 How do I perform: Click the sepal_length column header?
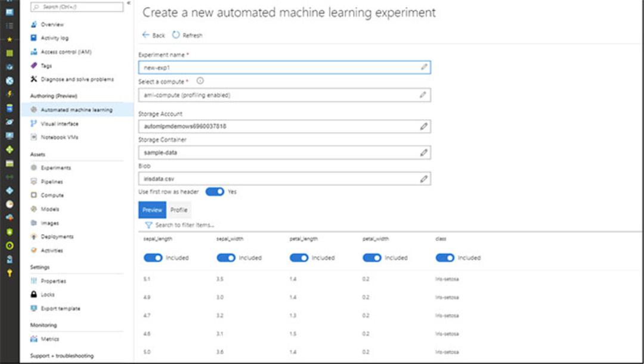tap(157, 239)
